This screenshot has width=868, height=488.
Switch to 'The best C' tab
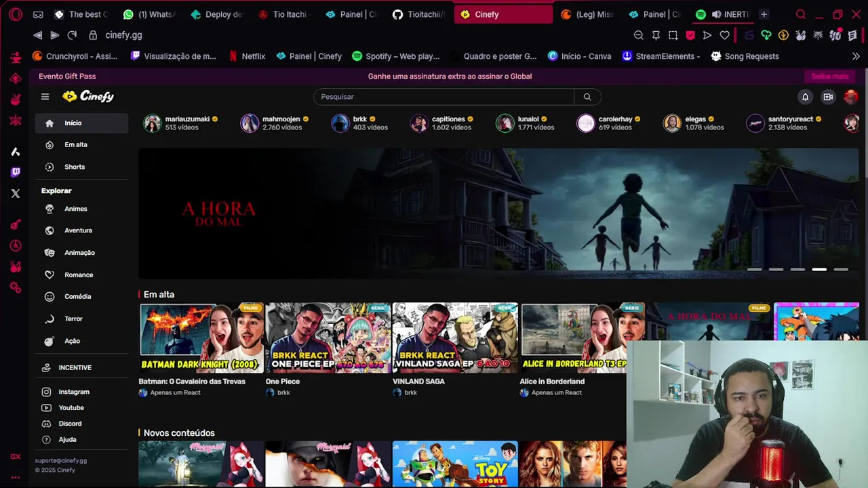81,14
